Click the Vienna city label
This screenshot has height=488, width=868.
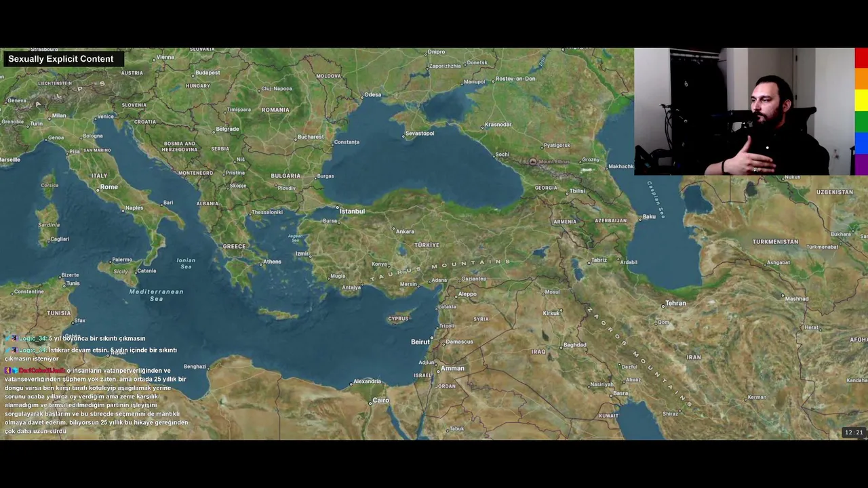[165, 58]
